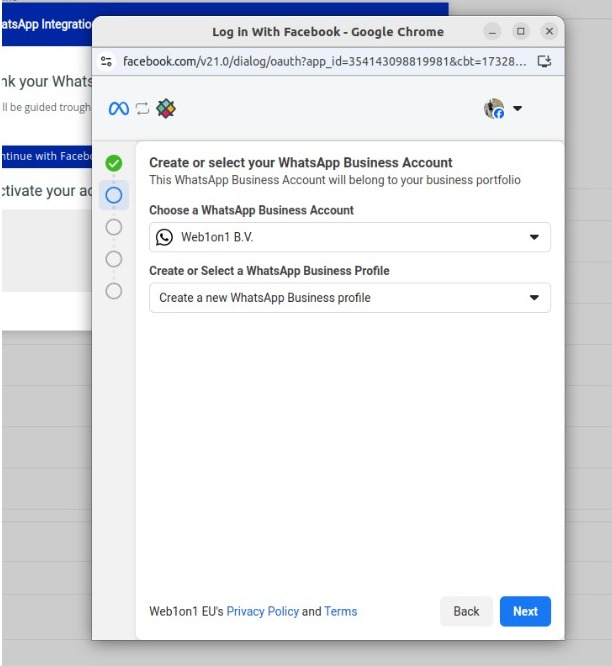The width and height of the screenshot is (612, 666).
Task: Expand the account switcher arrow next to avatar
Action: point(517,109)
